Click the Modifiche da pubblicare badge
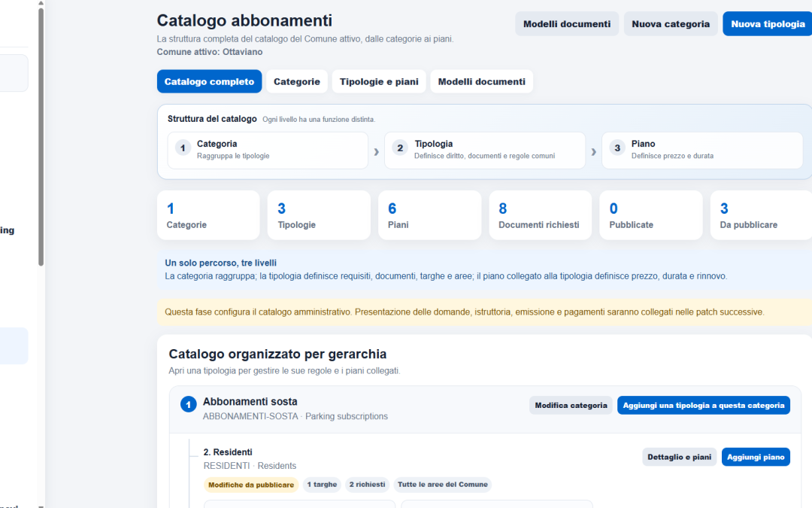 pyautogui.click(x=251, y=485)
